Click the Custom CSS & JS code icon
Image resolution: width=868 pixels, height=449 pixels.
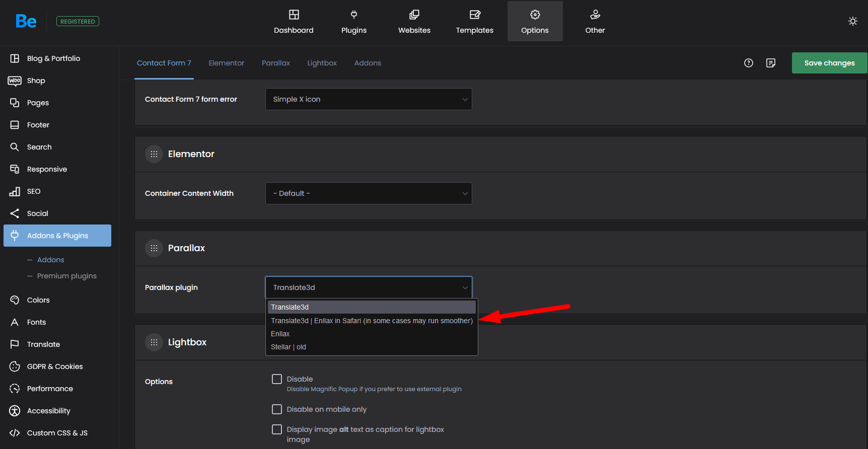pyautogui.click(x=15, y=433)
